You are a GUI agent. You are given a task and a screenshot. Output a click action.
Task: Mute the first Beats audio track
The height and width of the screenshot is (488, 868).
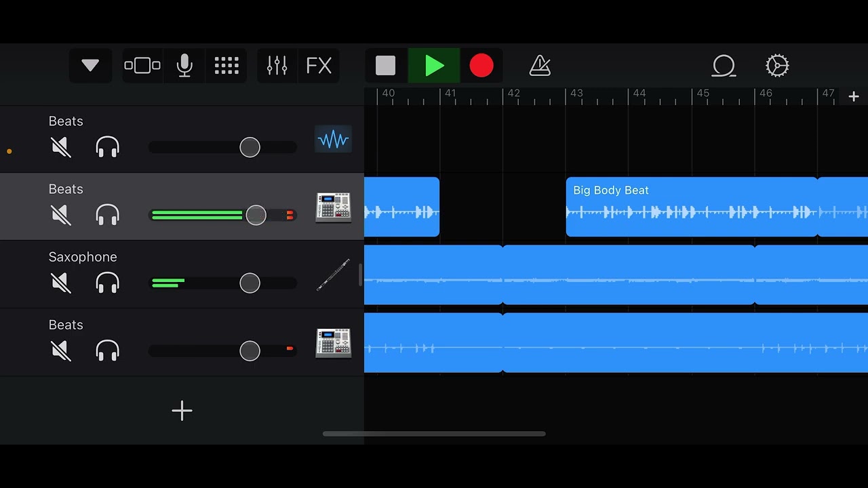pyautogui.click(x=61, y=147)
